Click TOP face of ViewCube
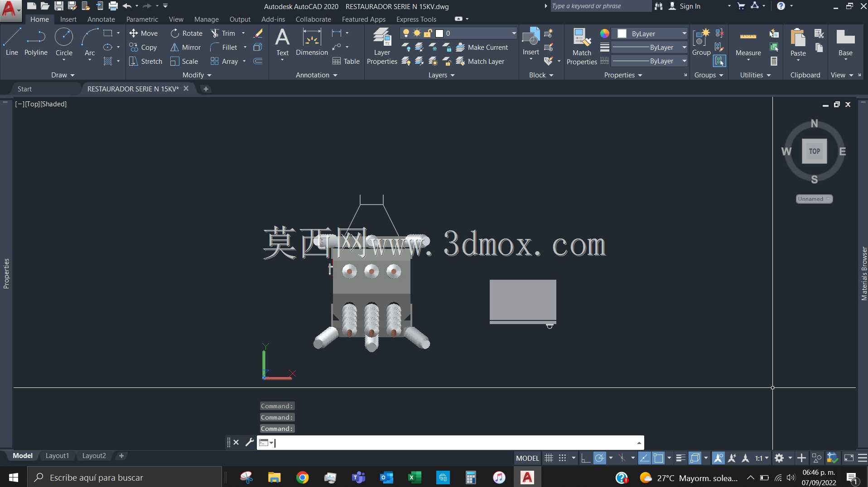 point(814,151)
